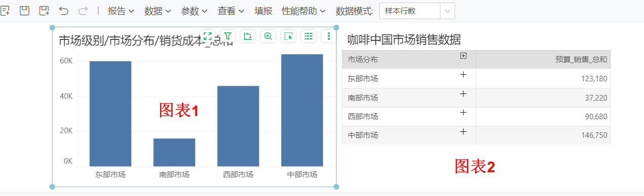This screenshot has height=196, width=644.
Task: Click the 西部市场 x-axis label
Action: [x=238, y=175]
